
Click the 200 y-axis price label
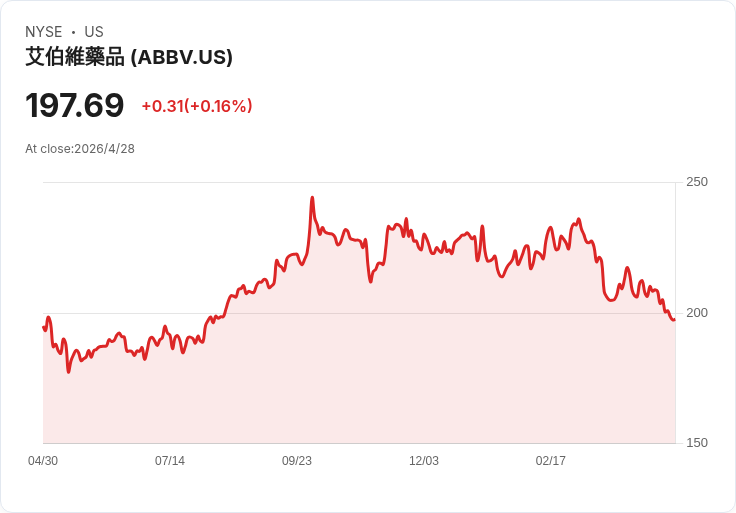coord(697,313)
